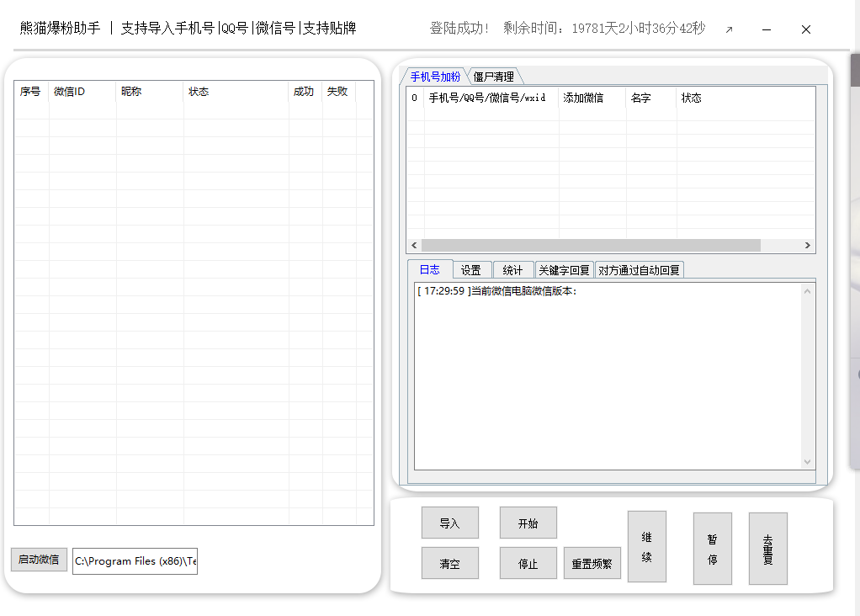Image resolution: width=860 pixels, height=616 pixels.
Task: Click the phone list horizontal scrollbar thumb
Action: pyautogui.click(x=591, y=245)
